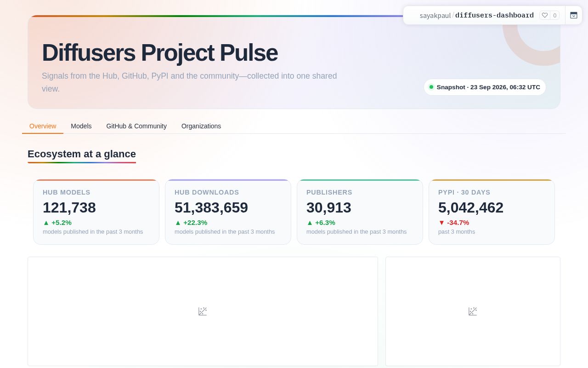Viewport: 588px width, 368px height.
Task: Click the chart placeholder icon in the narrow right panel
Action: [x=473, y=311]
